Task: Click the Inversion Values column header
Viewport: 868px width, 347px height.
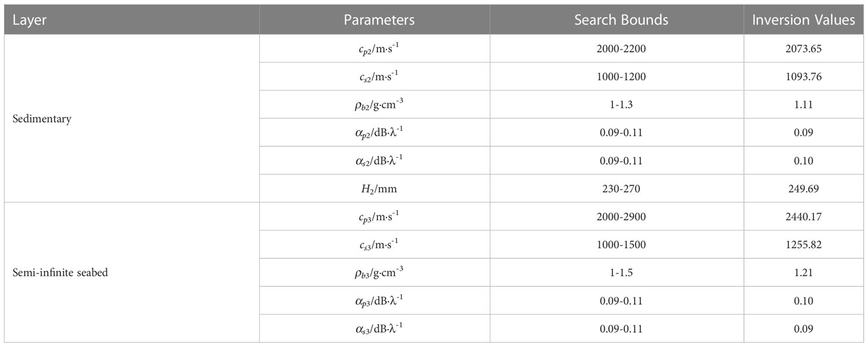Action: tap(804, 20)
